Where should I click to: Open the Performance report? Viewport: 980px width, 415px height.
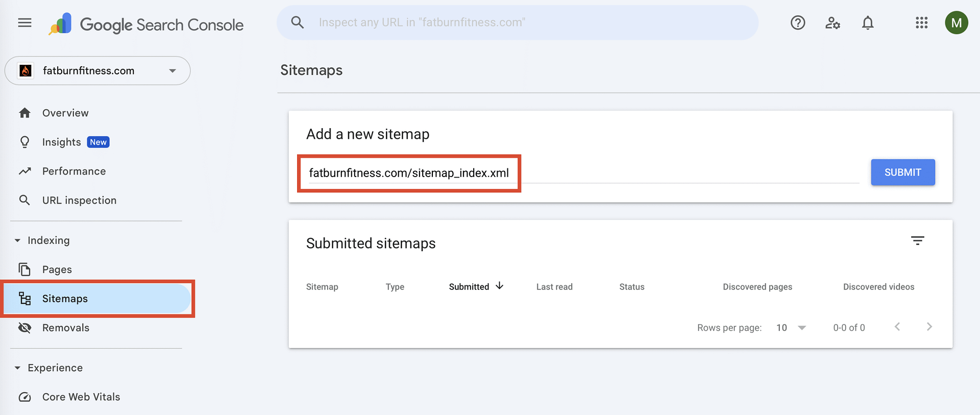tap(74, 172)
